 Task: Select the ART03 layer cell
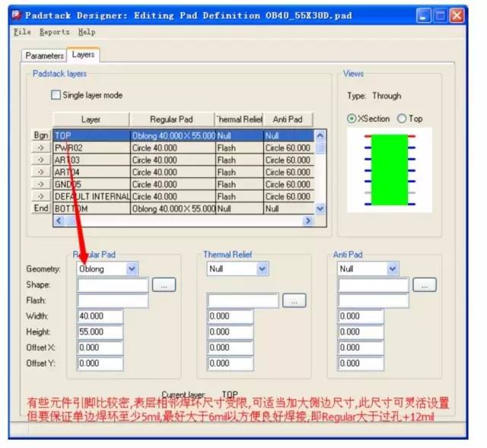coord(91,160)
